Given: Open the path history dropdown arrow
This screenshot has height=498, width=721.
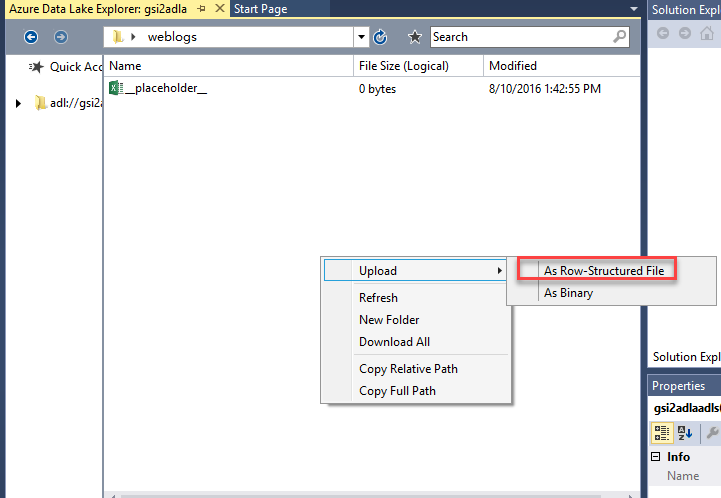Looking at the screenshot, I should (x=361, y=37).
